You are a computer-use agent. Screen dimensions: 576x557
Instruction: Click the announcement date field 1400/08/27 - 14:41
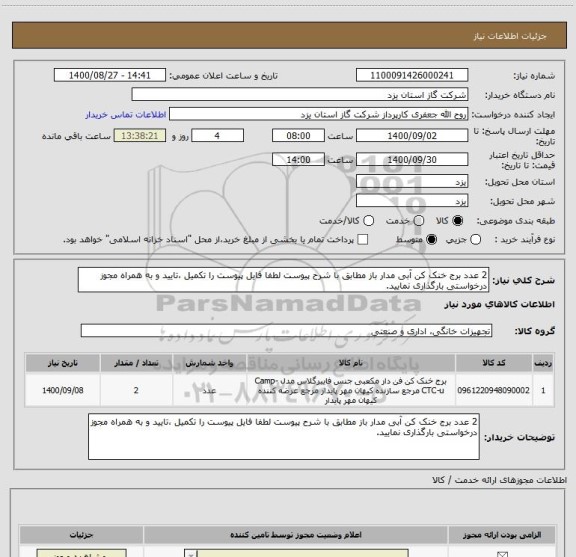pos(110,75)
